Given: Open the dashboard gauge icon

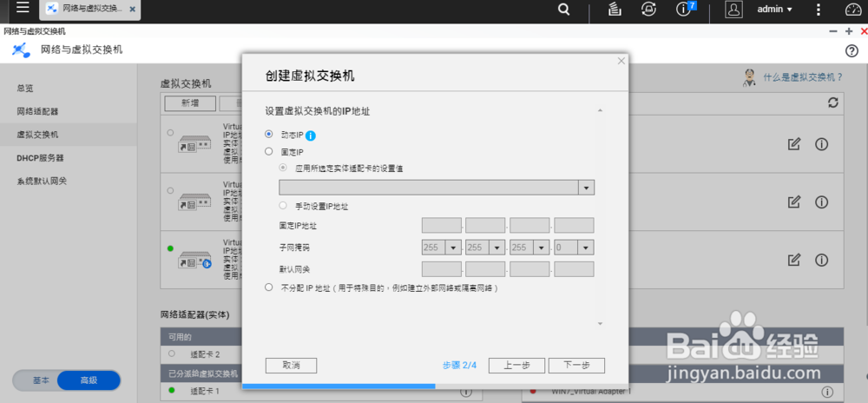Looking at the screenshot, I should point(852,9).
